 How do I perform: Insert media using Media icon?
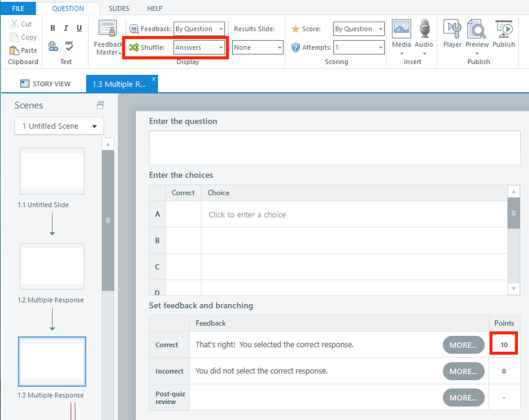click(401, 34)
